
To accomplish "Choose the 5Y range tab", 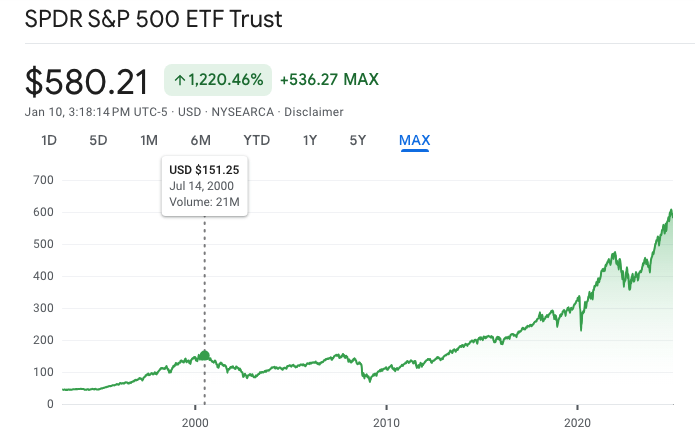I will click(358, 140).
